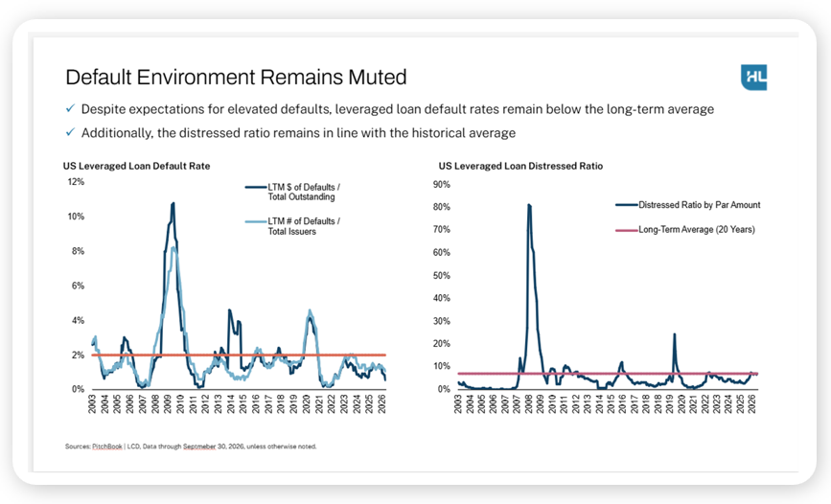
Task: Select the slide title 'Default Environment Remains Muted'
Action: 236,78
